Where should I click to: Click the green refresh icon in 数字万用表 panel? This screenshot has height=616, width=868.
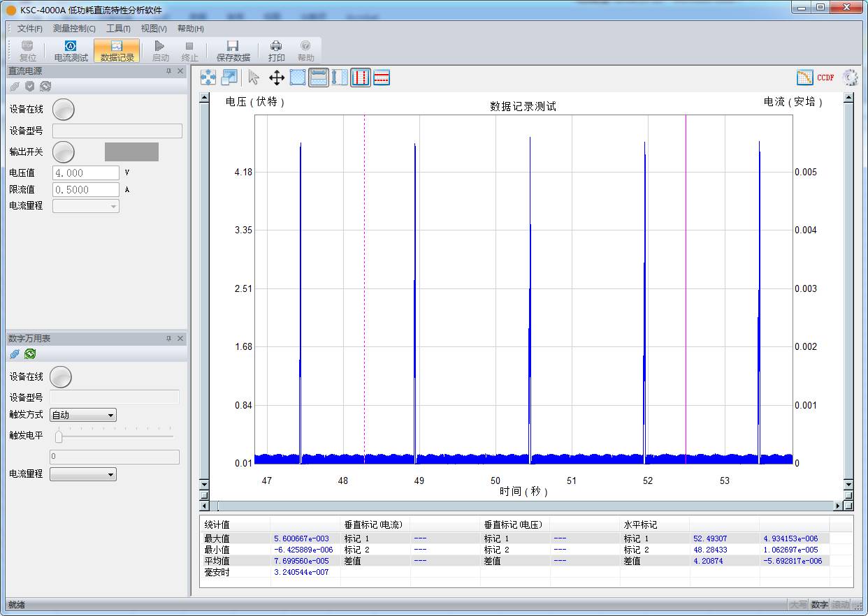30,354
